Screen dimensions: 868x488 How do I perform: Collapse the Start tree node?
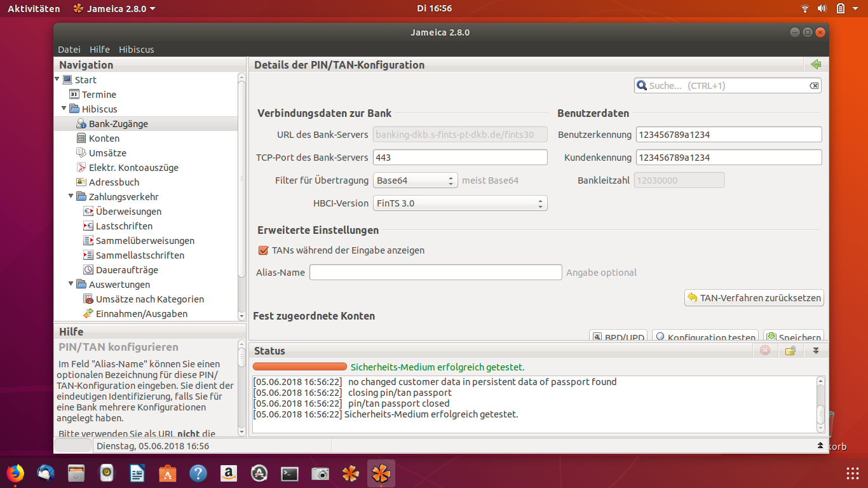click(57, 79)
